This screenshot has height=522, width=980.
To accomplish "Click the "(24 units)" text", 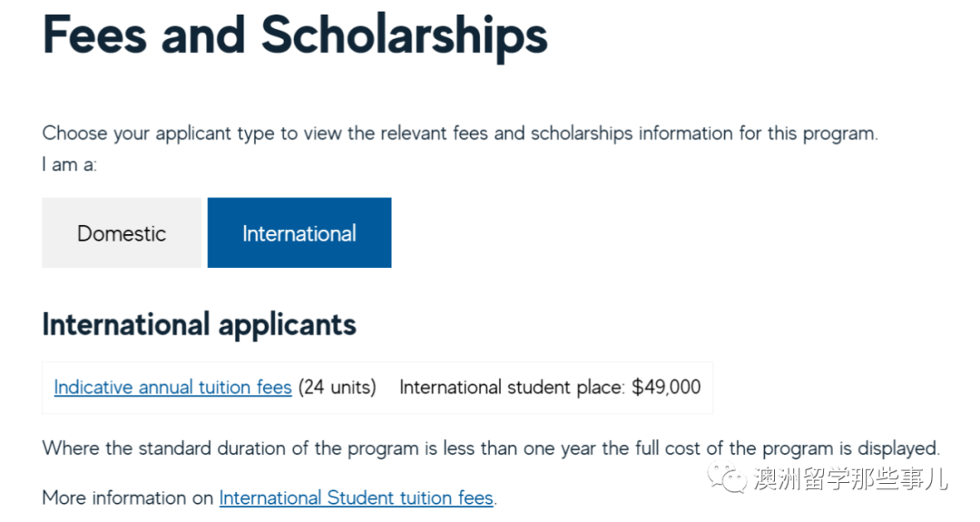I will (337, 388).
